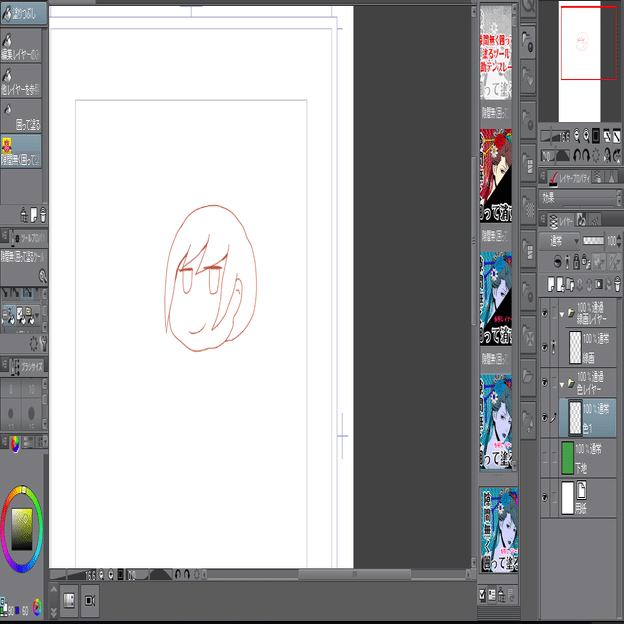
Task: Collapse the 色レイヤー folder arrow
Action: (562, 384)
